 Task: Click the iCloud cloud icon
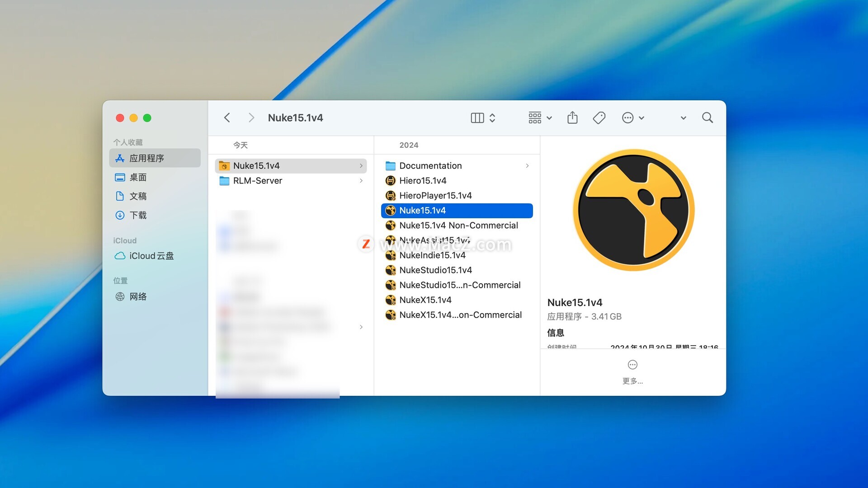coord(120,256)
